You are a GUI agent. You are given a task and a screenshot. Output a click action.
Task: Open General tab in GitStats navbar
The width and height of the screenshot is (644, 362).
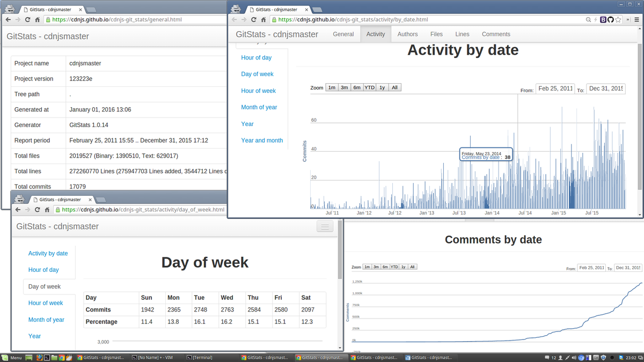(343, 34)
